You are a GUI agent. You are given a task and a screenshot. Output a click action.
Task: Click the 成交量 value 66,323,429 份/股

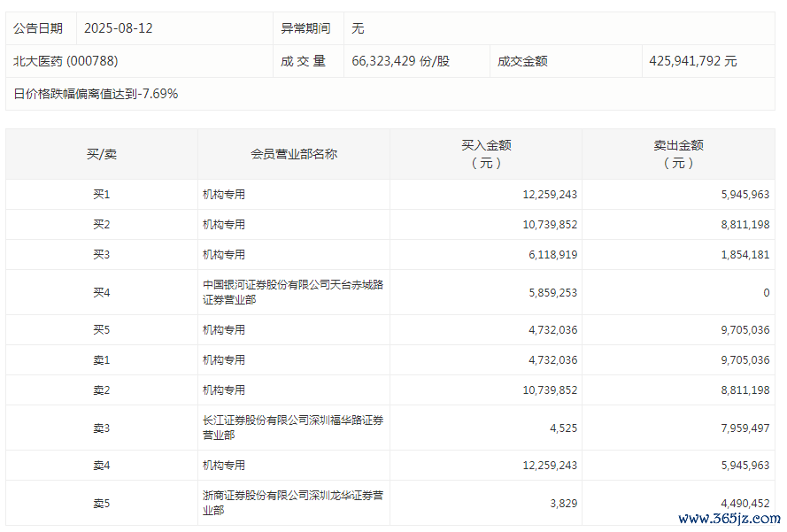point(400,61)
